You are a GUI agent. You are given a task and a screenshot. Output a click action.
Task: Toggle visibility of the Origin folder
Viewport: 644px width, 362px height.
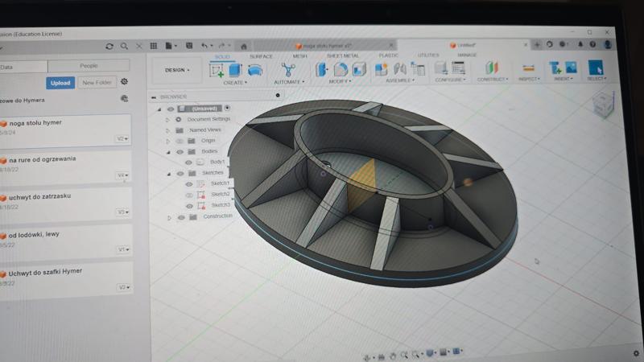[x=180, y=140]
